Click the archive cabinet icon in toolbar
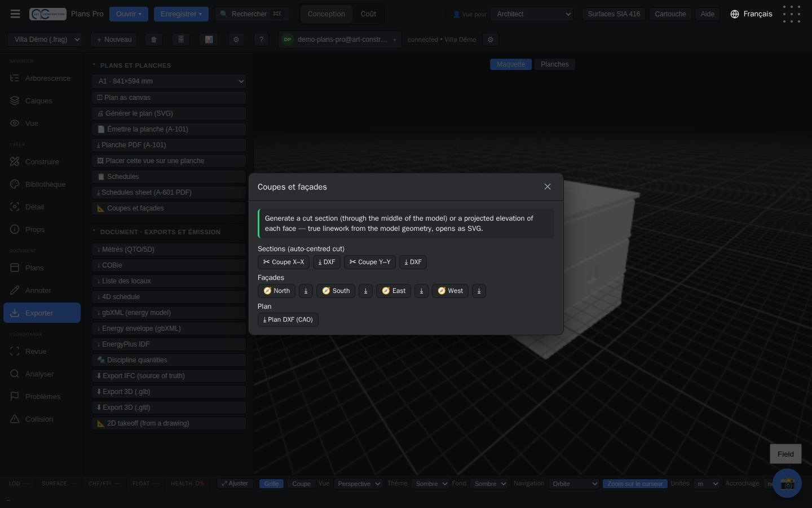 [181, 40]
